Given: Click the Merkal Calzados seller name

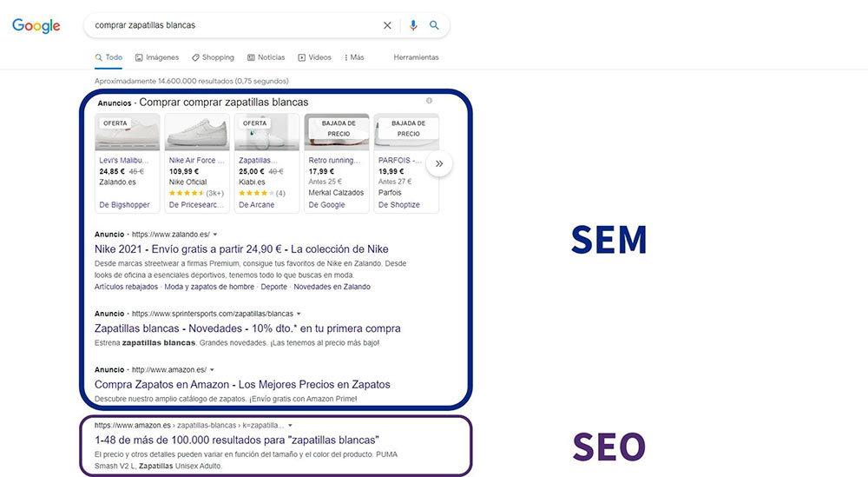Looking at the screenshot, I should (336, 193).
